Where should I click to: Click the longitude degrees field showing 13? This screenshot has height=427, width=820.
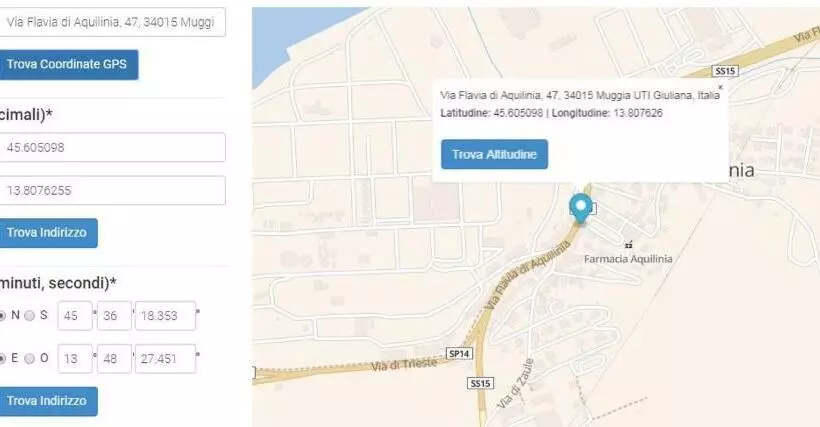(x=75, y=358)
